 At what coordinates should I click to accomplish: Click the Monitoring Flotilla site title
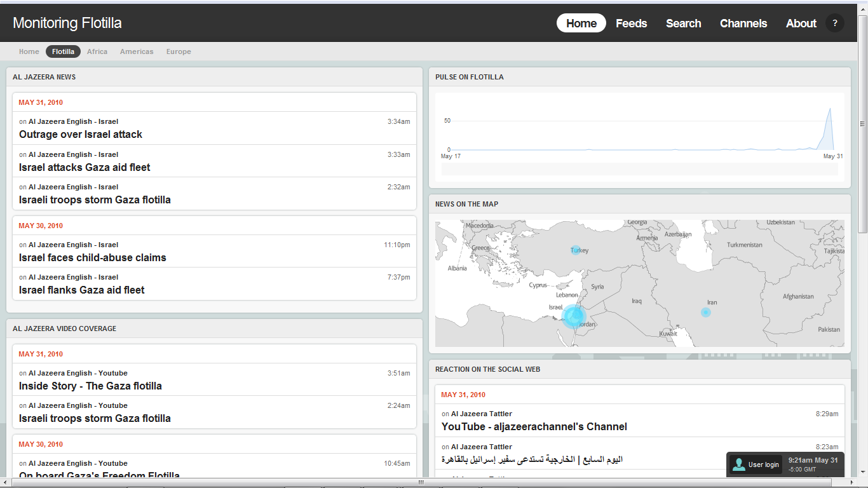pyautogui.click(x=67, y=24)
